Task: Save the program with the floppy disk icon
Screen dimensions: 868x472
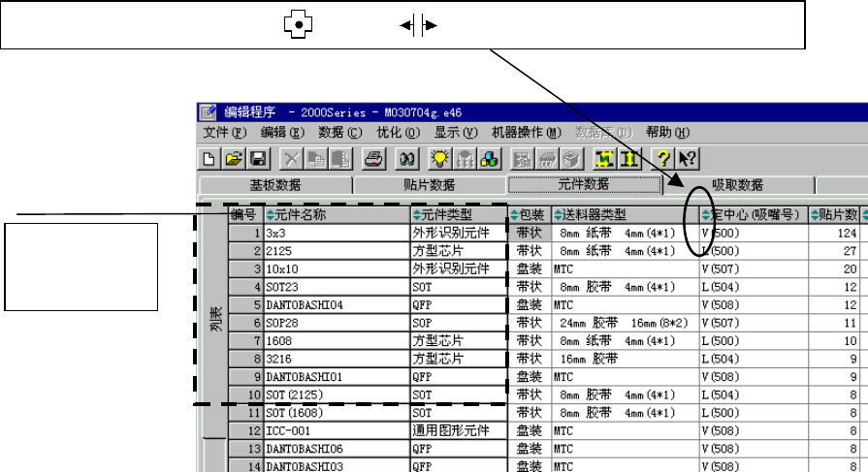Action: pyautogui.click(x=258, y=159)
